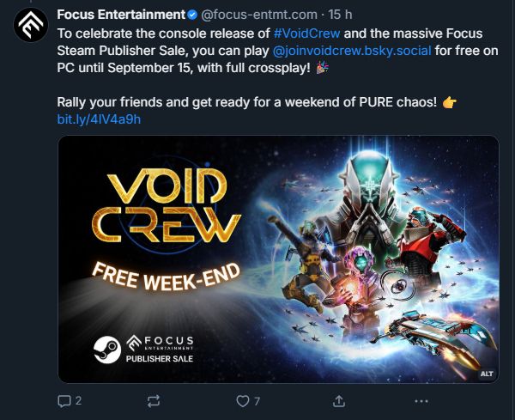Open the #VoidCrew hashtag link
This screenshot has width=515, height=420.
click(x=306, y=33)
